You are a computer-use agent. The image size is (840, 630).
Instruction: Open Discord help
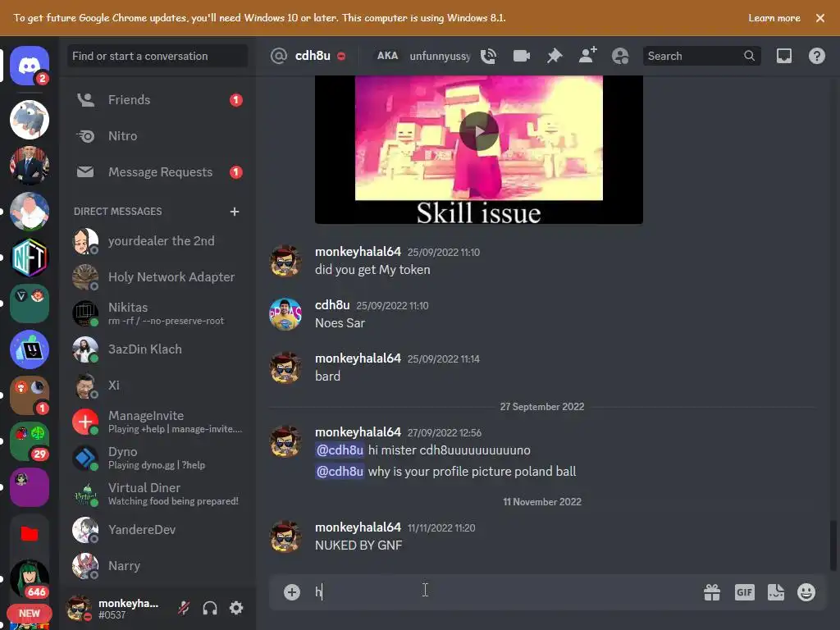point(816,56)
